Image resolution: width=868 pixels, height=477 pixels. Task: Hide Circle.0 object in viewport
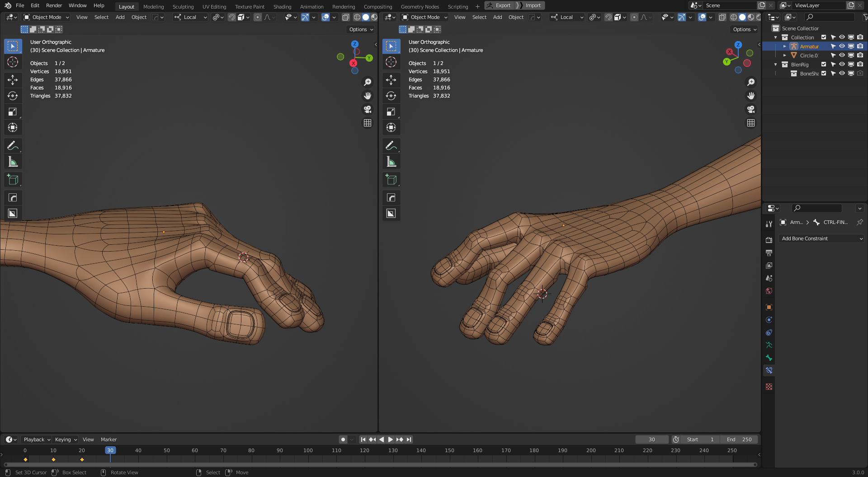coord(842,56)
